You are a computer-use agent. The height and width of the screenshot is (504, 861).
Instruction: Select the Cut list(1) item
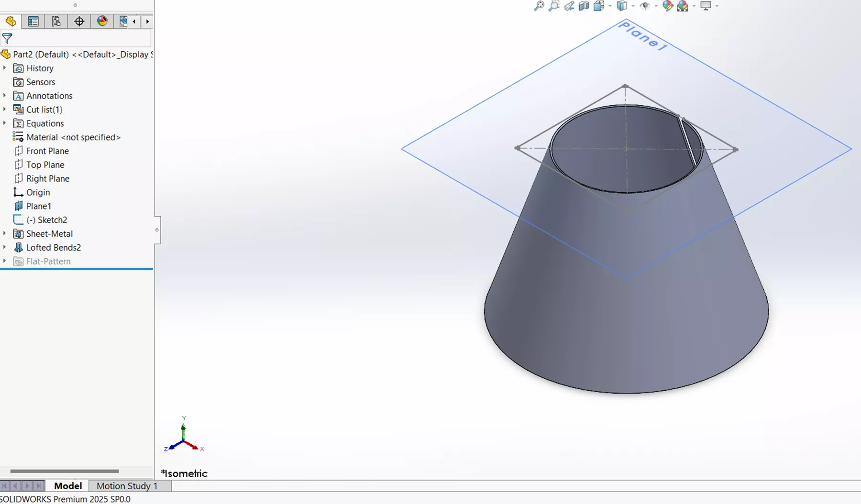click(x=44, y=110)
